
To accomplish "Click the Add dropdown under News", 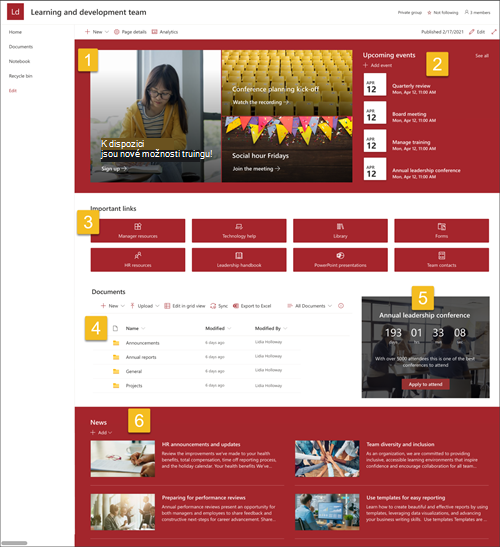I will 101,433.
